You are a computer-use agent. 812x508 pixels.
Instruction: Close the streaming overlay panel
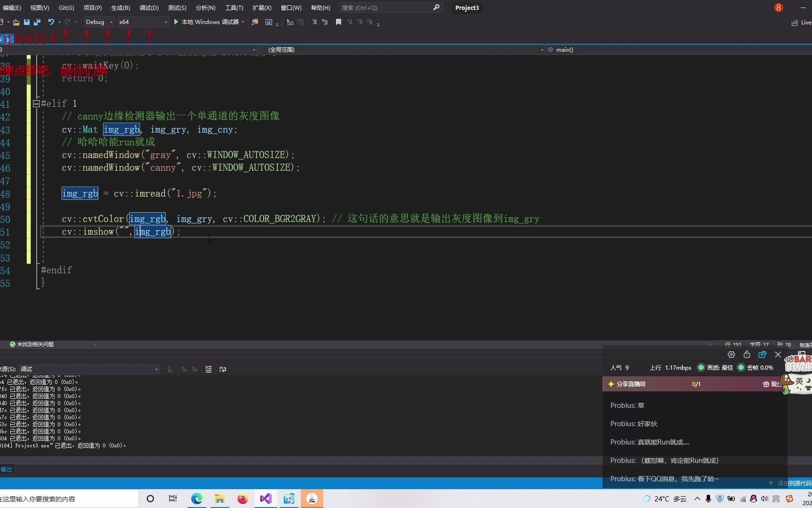778,355
